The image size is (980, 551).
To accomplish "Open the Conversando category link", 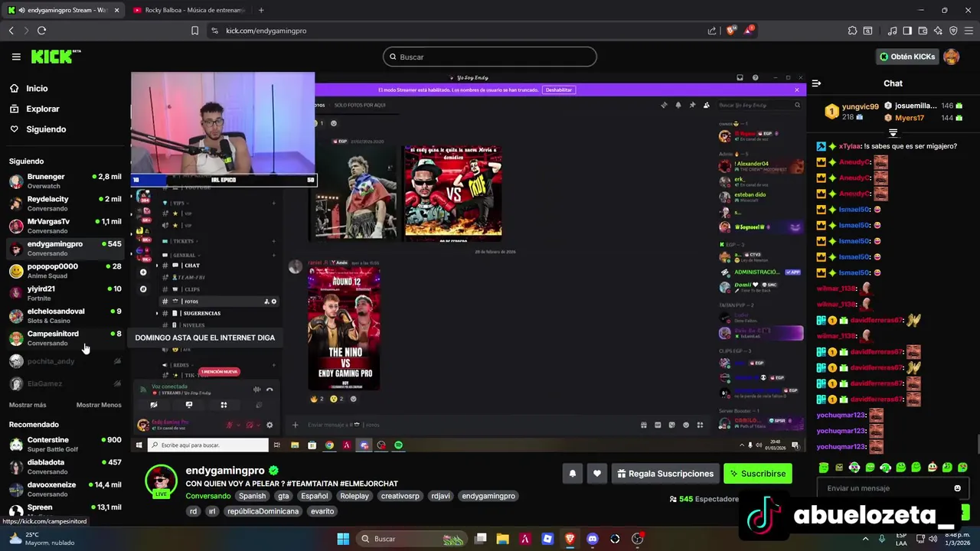I will click(x=208, y=496).
